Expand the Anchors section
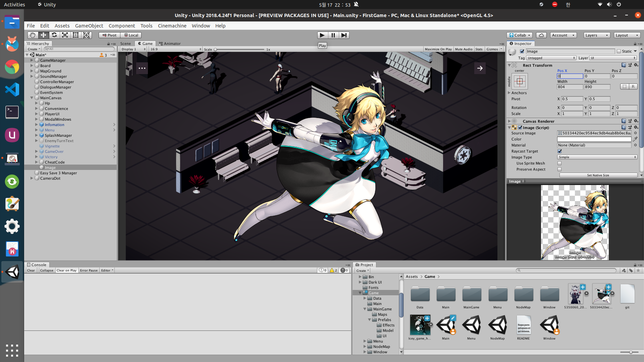 click(509, 93)
